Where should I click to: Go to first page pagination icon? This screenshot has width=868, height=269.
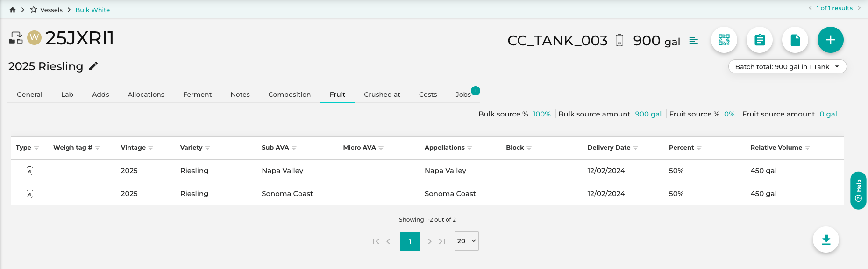(x=376, y=241)
